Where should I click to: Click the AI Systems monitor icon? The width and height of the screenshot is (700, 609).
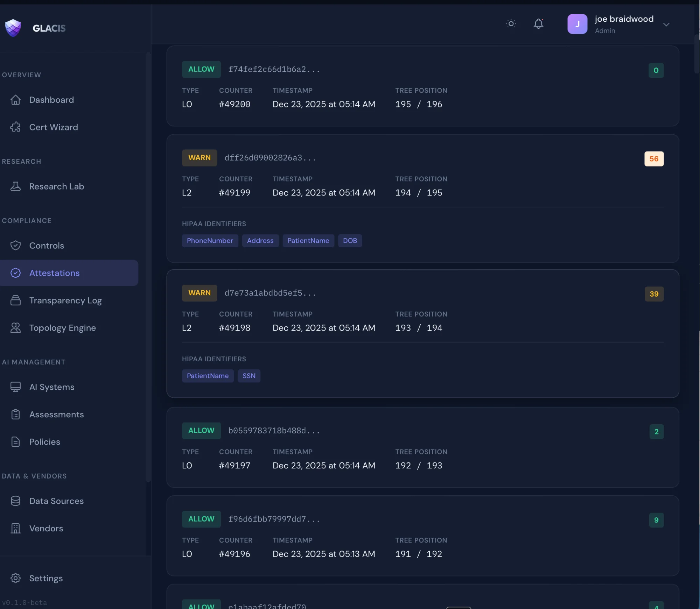pos(15,387)
